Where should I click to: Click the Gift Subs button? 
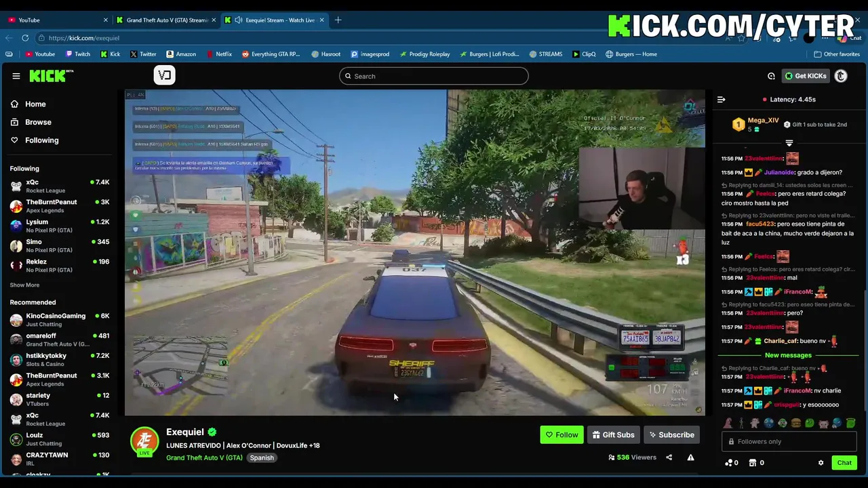613,435
